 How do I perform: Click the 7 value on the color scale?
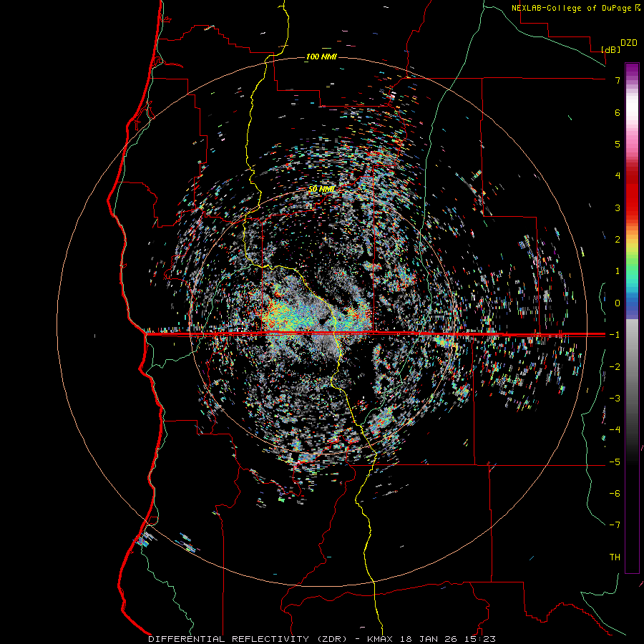point(618,80)
